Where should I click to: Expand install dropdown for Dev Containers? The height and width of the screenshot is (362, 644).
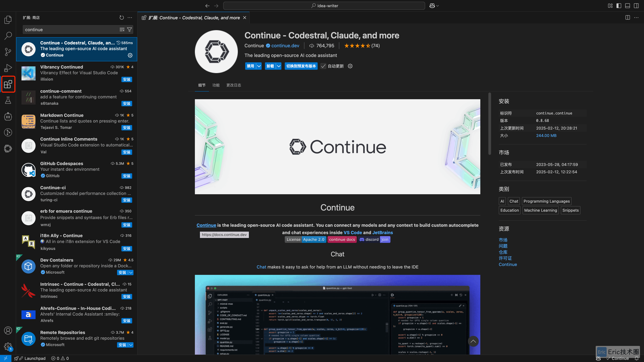coord(131,273)
